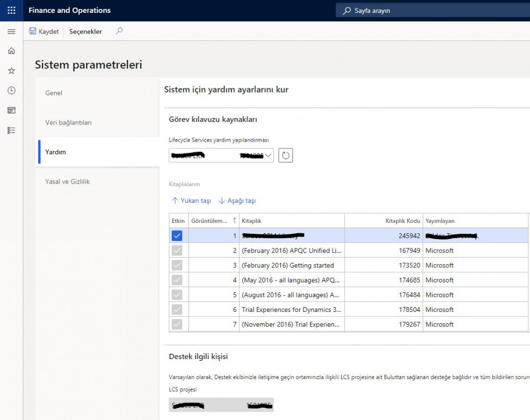530x420 pixels.
Task: Select the Yardım tab
Action: (x=97, y=152)
